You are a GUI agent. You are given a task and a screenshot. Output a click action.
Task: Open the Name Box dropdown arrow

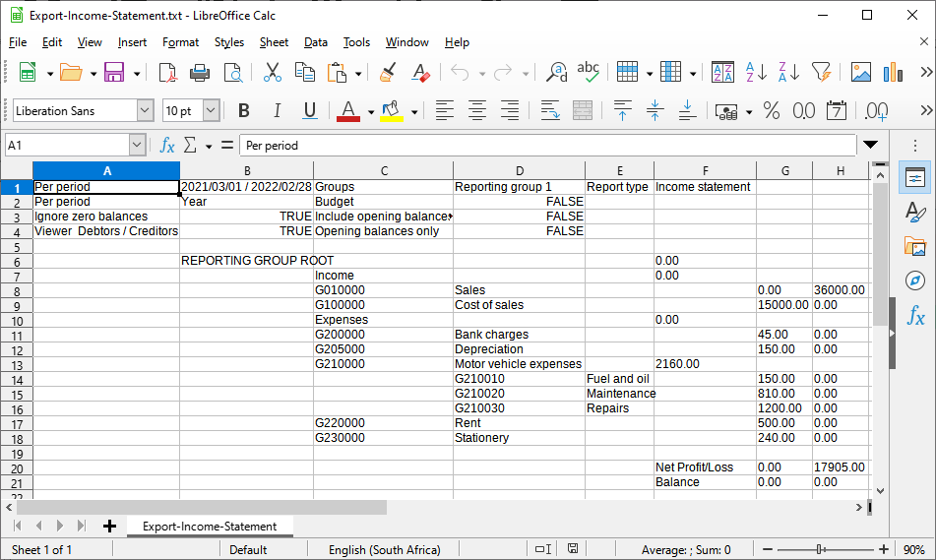[136, 146]
